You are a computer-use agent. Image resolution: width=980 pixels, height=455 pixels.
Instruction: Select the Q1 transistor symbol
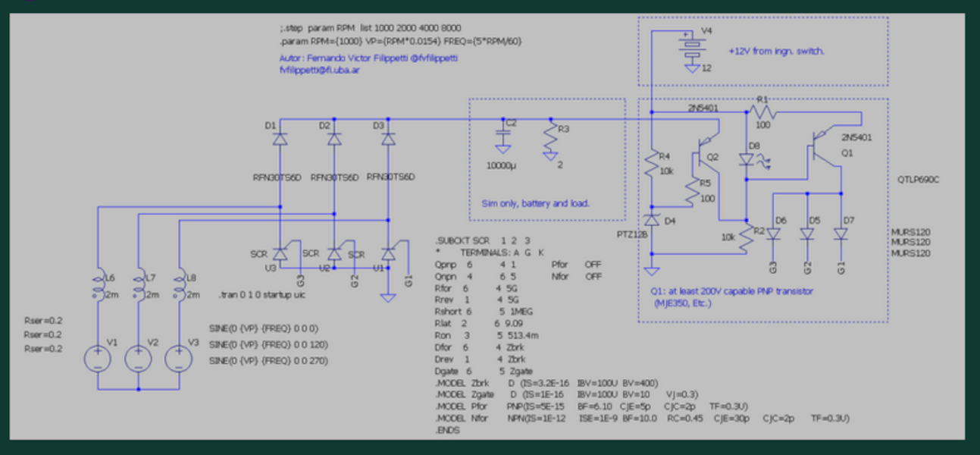tap(820, 146)
